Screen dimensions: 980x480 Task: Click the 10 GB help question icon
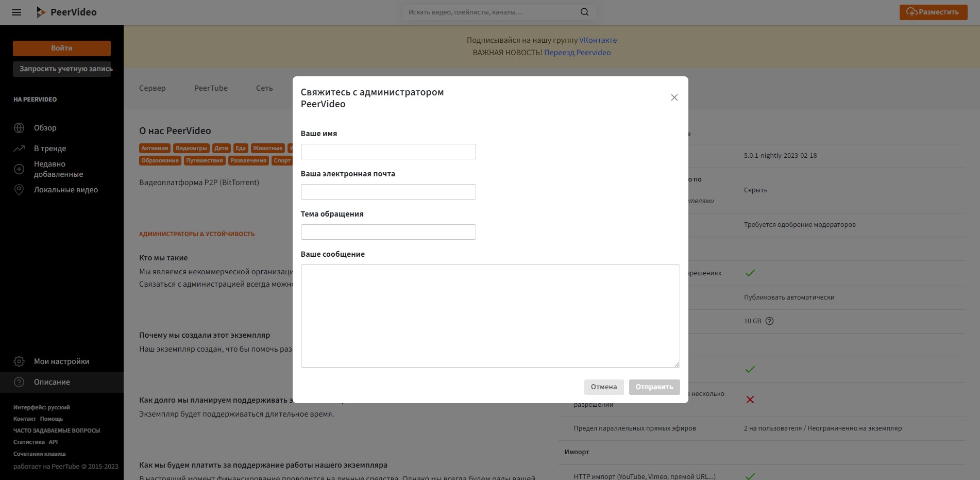pos(769,321)
